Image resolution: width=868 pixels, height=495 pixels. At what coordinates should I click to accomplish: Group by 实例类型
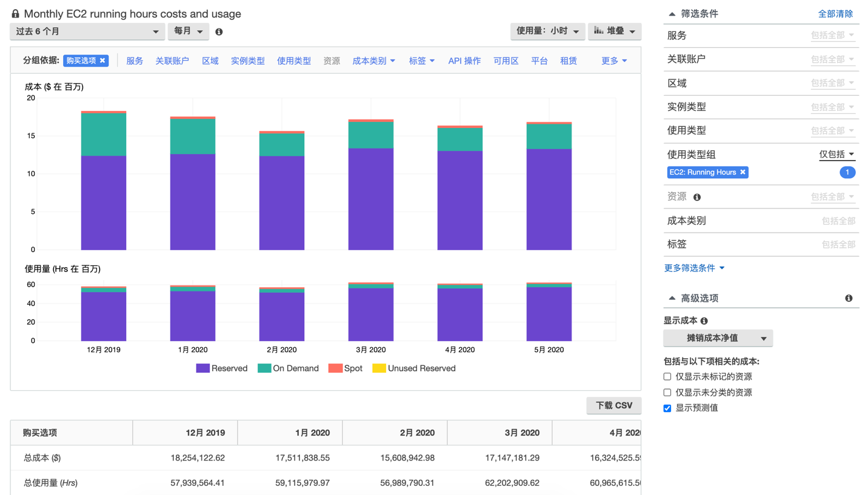(x=247, y=61)
